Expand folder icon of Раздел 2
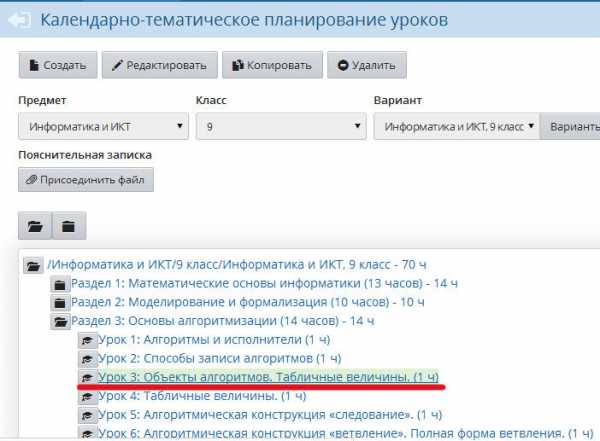600x441 pixels. point(60,303)
